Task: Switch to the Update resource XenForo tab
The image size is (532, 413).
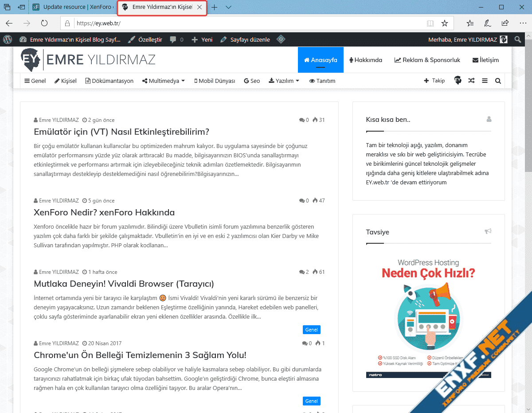Action: pos(73,8)
